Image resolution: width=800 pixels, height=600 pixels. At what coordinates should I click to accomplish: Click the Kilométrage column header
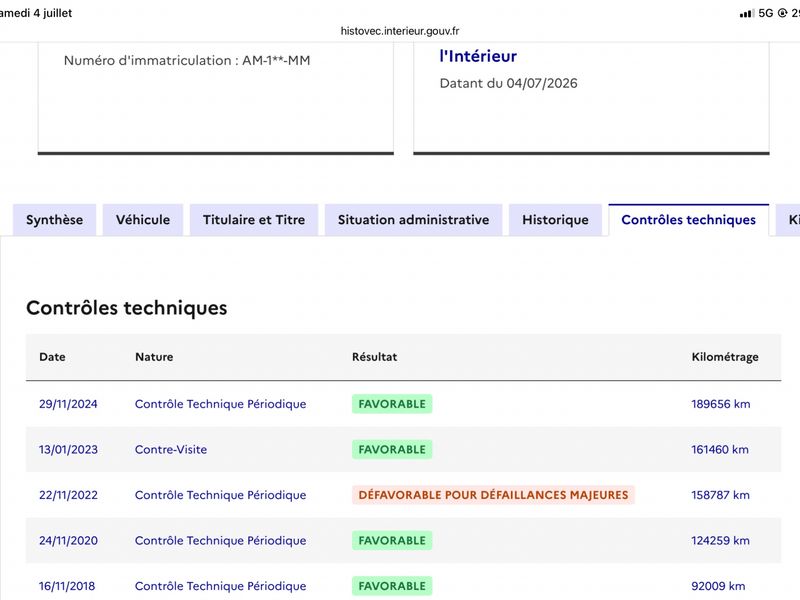725,357
